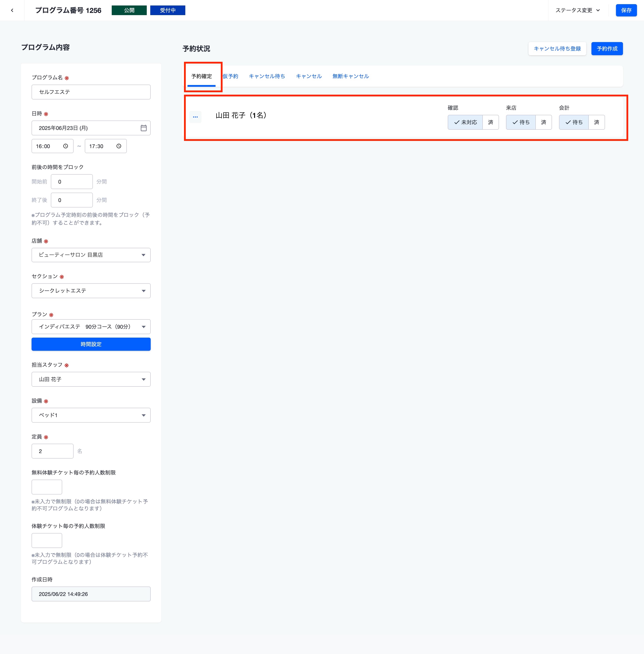The height and width of the screenshot is (654, 644).
Task: Click the date field 2025年06月23日
Action: [91, 128]
